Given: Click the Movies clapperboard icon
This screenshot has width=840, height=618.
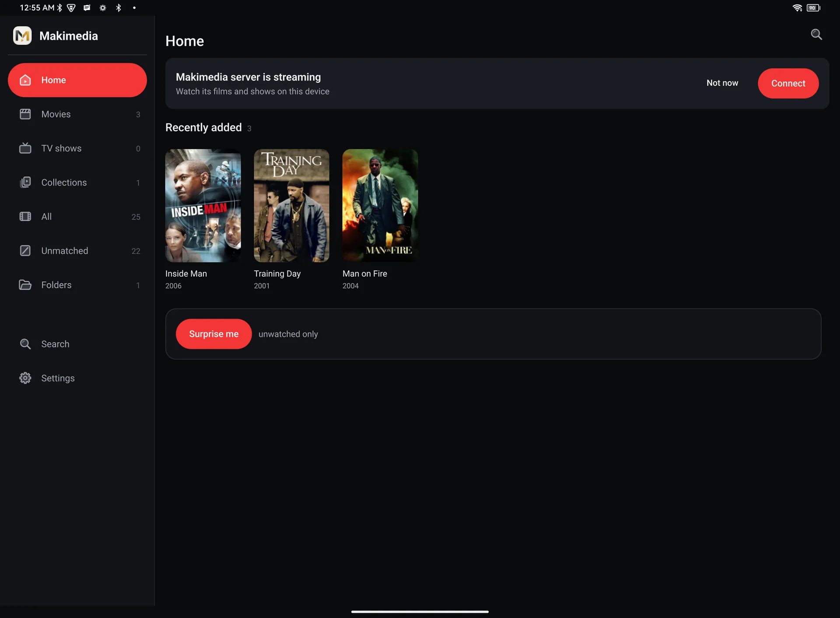Looking at the screenshot, I should click(25, 114).
